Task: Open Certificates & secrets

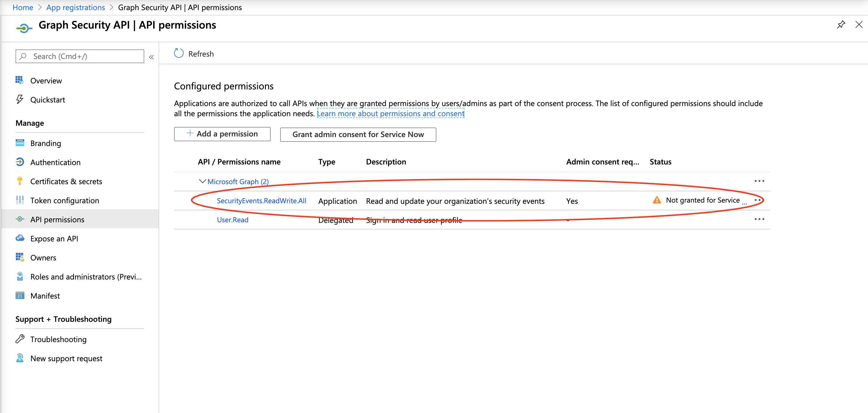Action: point(66,181)
